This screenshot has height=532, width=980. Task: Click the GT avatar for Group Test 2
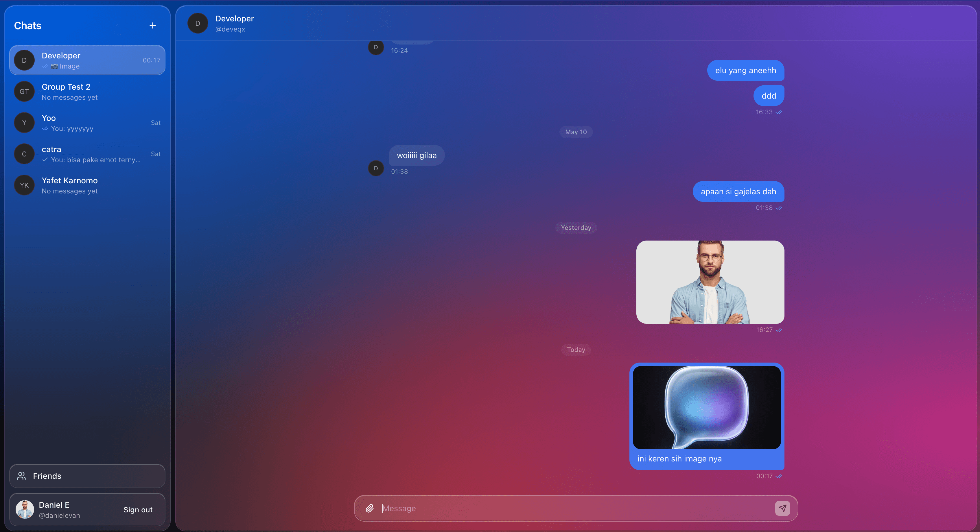24,92
